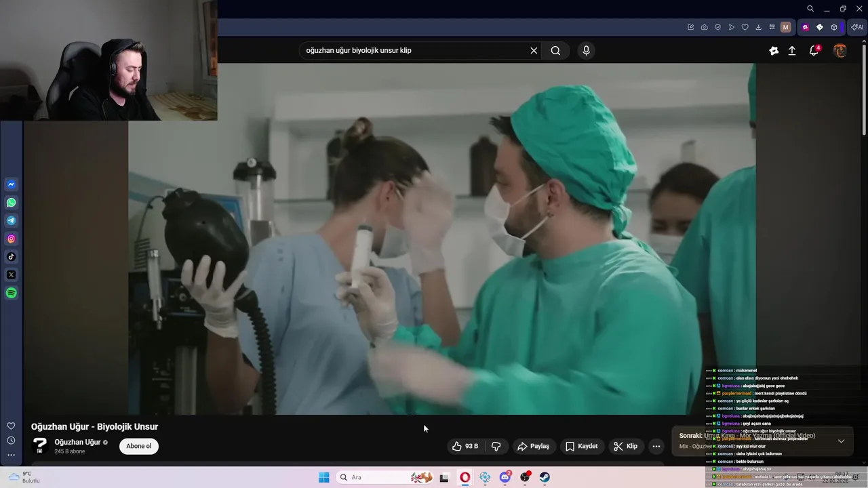Click the send/flow arrow icon
Screen dimensions: 868x488
click(731, 27)
